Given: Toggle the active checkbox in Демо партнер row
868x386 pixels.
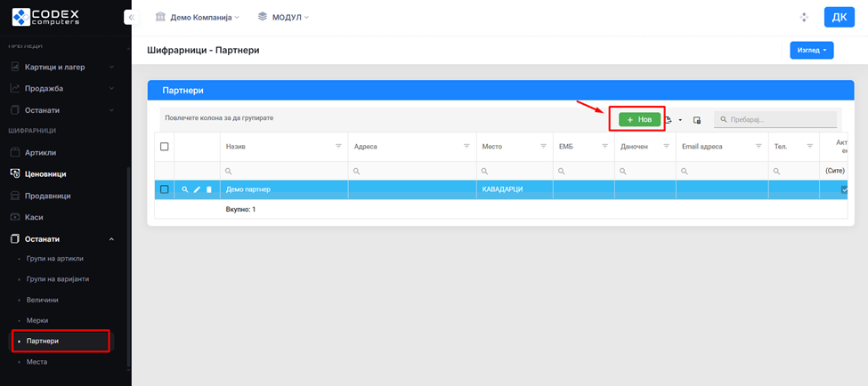Looking at the screenshot, I should click(844, 189).
